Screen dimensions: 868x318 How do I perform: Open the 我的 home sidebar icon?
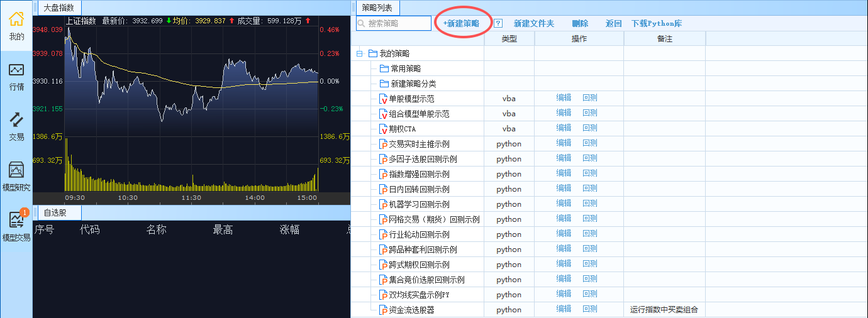16,25
